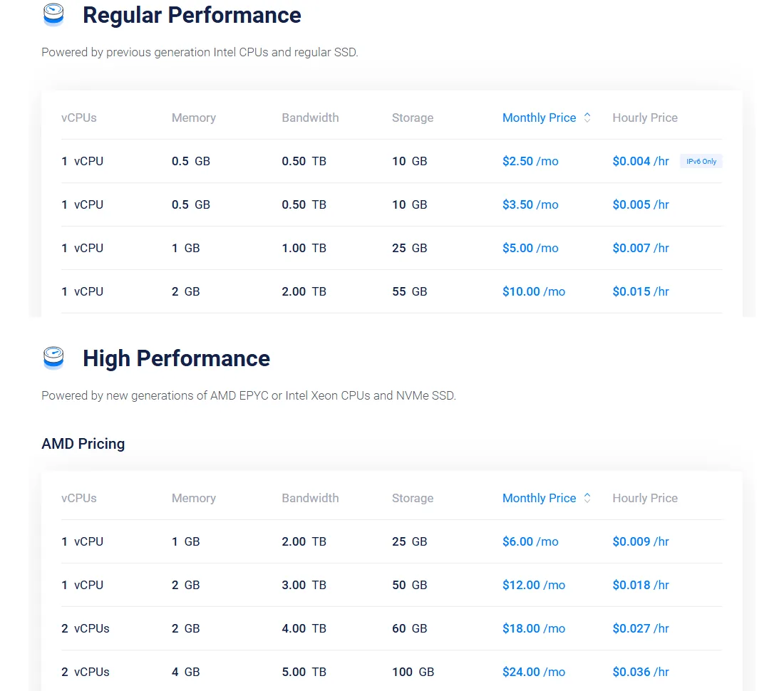The height and width of the screenshot is (691, 784).
Task: Click the 5.00 TB bandwidth cell
Action: click(304, 672)
